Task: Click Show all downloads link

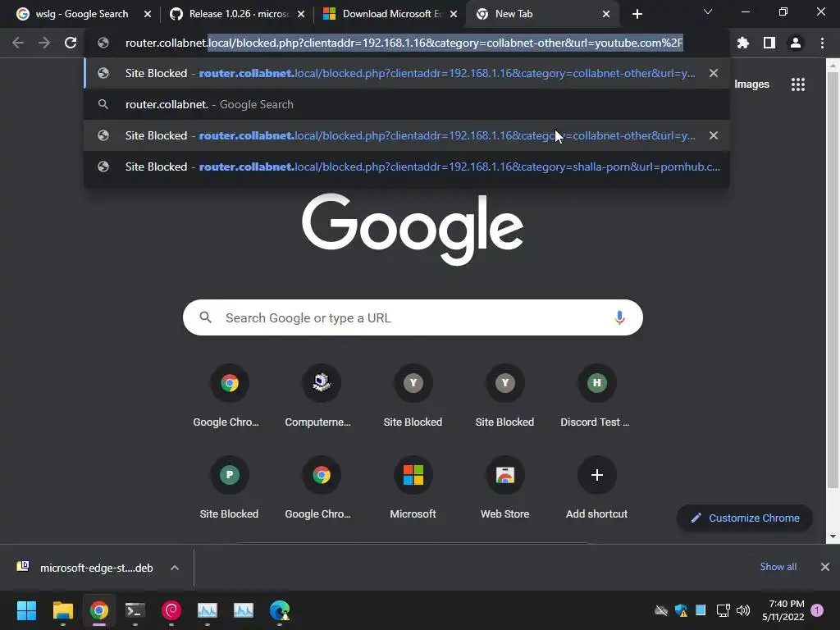Action: click(x=778, y=567)
